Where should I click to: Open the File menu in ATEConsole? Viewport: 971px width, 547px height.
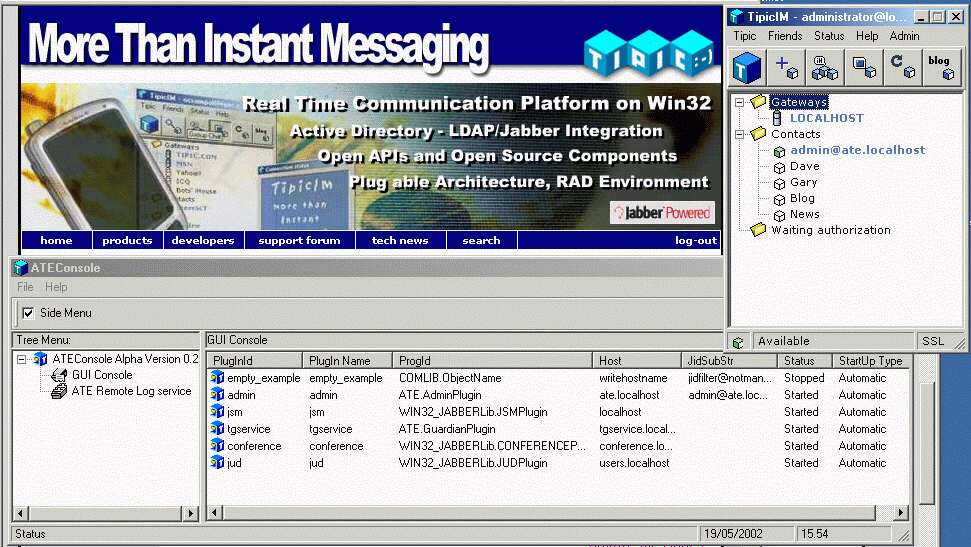(25, 287)
